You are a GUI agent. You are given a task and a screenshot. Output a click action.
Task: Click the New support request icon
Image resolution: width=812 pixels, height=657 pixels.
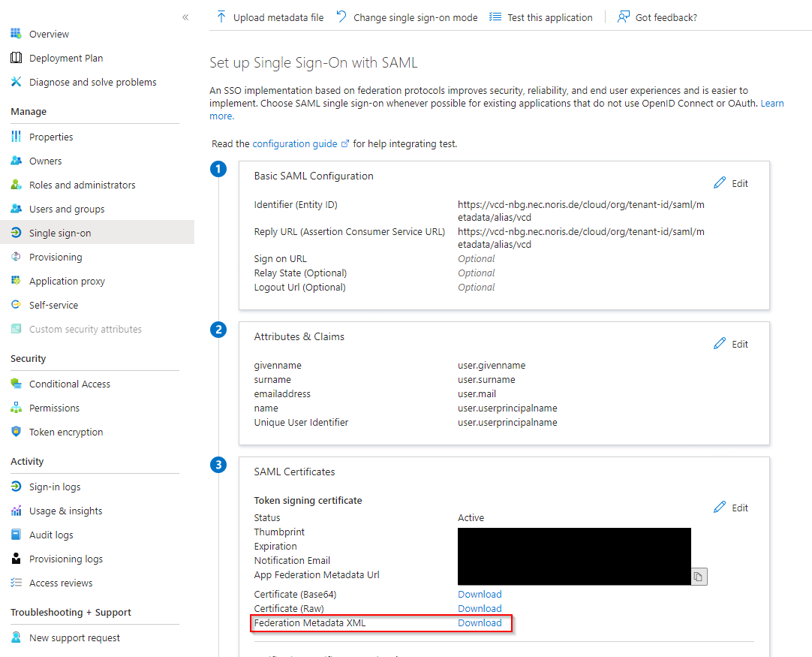[x=16, y=637]
